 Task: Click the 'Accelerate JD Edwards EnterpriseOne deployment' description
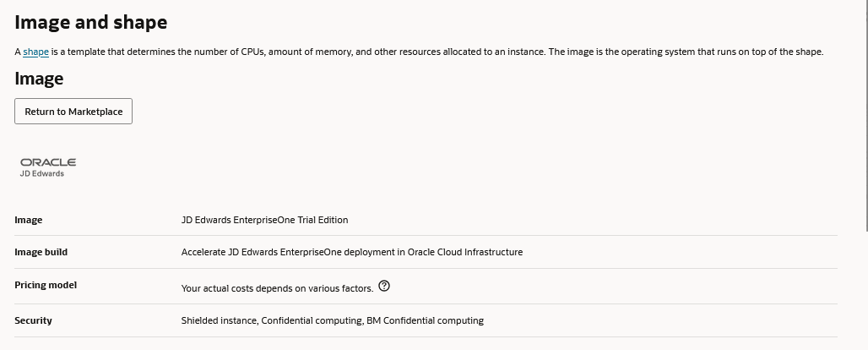click(351, 252)
